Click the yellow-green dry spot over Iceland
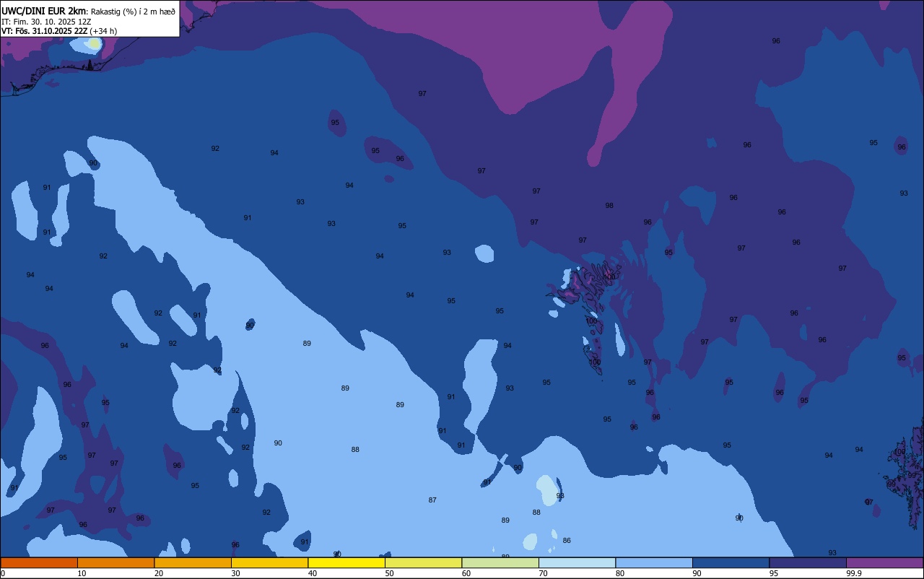Viewport: 924px width, 579px height. click(x=93, y=44)
